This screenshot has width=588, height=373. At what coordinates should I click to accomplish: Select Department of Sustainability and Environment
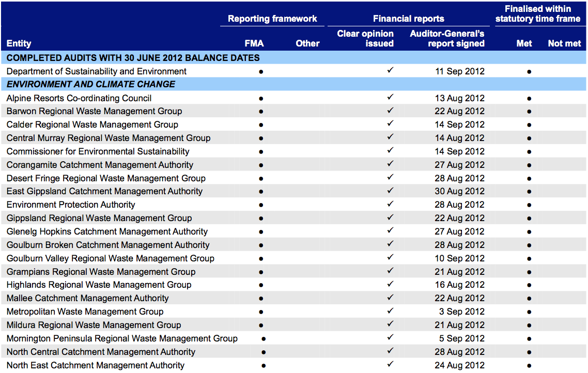click(x=97, y=71)
